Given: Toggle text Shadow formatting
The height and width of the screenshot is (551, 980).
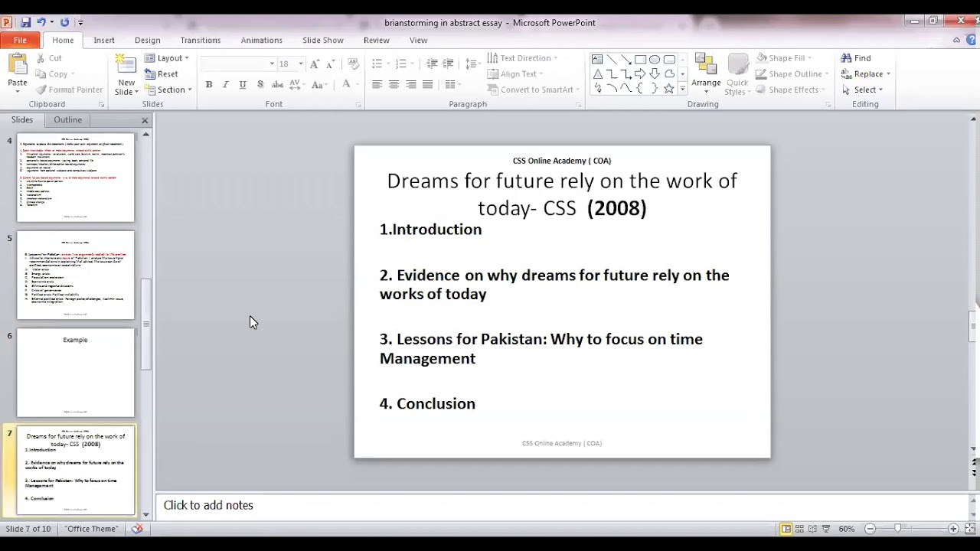Looking at the screenshot, I should (260, 84).
